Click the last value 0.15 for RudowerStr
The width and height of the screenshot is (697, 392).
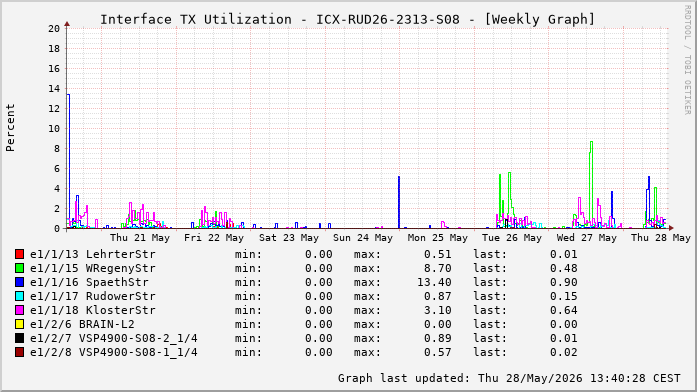(564, 296)
